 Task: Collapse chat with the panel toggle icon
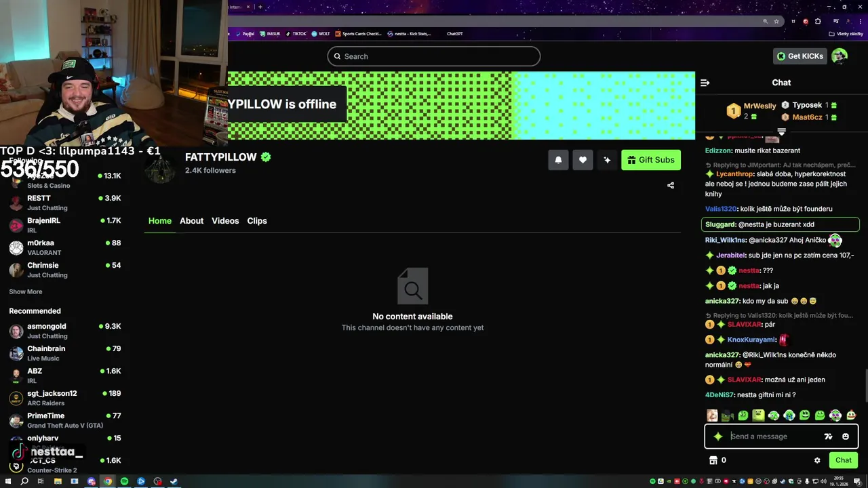tap(705, 83)
